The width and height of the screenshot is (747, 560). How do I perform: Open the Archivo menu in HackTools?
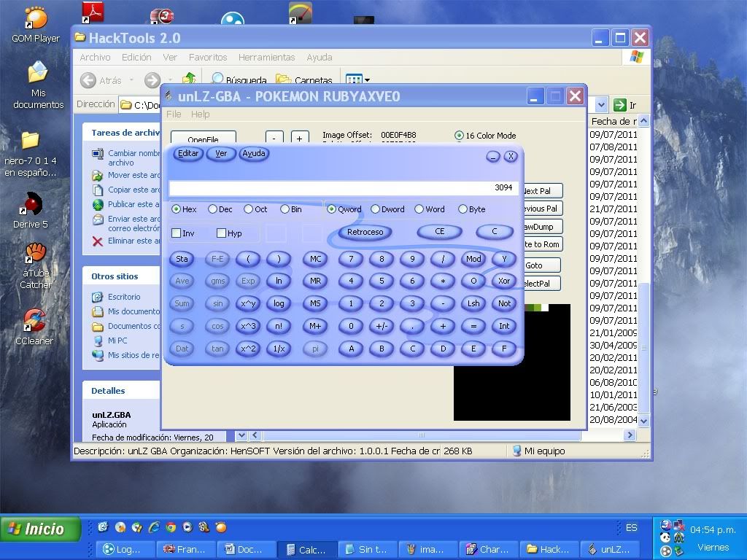pos(96,57)
